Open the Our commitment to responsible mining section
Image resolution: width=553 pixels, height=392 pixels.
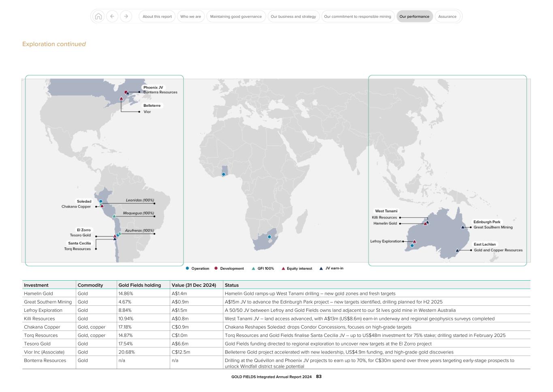(x=358, y=16)
